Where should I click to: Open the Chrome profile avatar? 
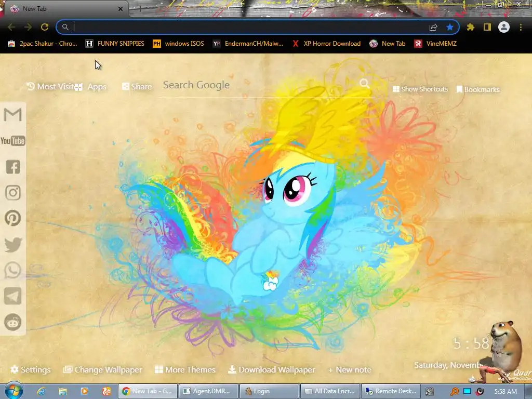(x=504, y=27)
